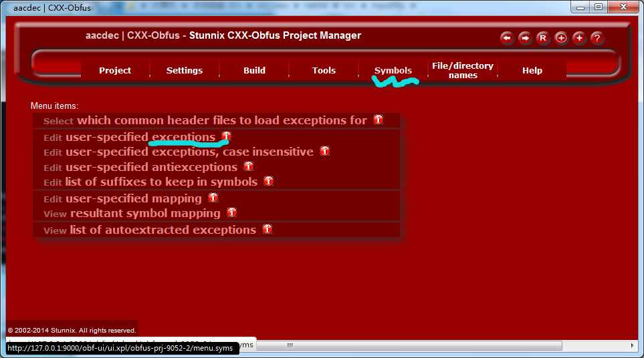The height and width of the screenshot is (358, 644).
Task: Click info icon beside resultant symbol mapping
Action: pyautogui.click(x=231, y=212)
